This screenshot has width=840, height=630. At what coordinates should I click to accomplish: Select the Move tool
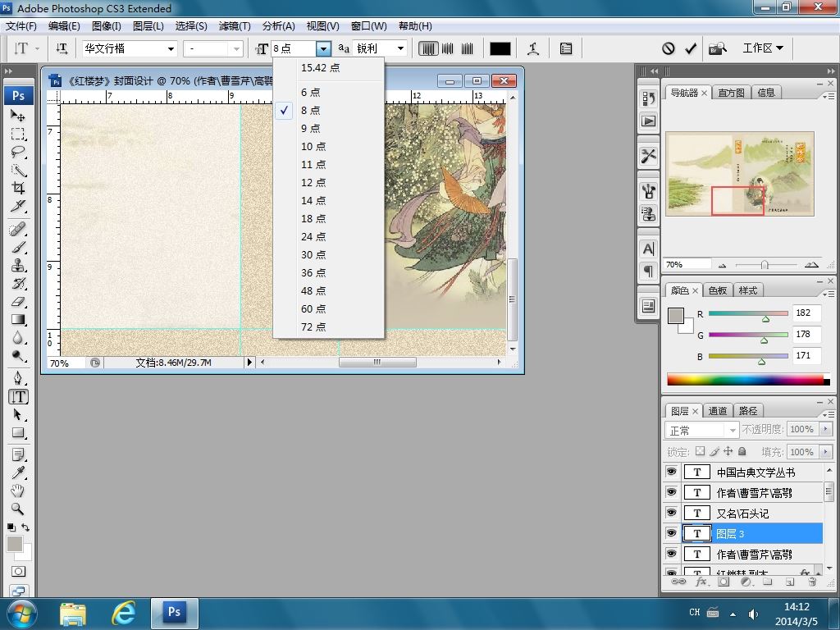pos(18,115)
